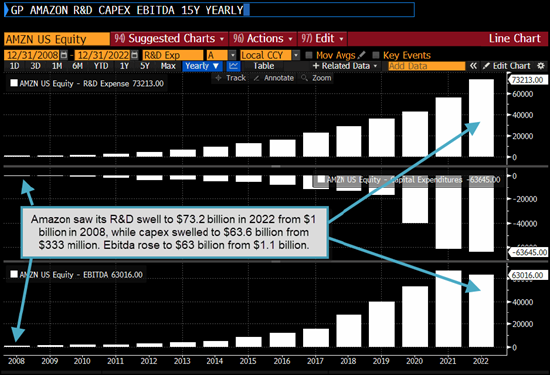The width and height of the screenshot is (550, 375).
Task: Activate the Zoom magnifier tool
Action: click(316, 78)
